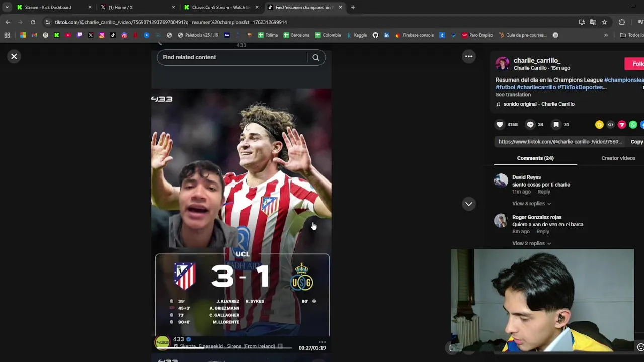The height and width of the screenshot is (362, 644).
Task: Expand View 2 replies under Roger Gonzalez
Action: pos(531,244)
